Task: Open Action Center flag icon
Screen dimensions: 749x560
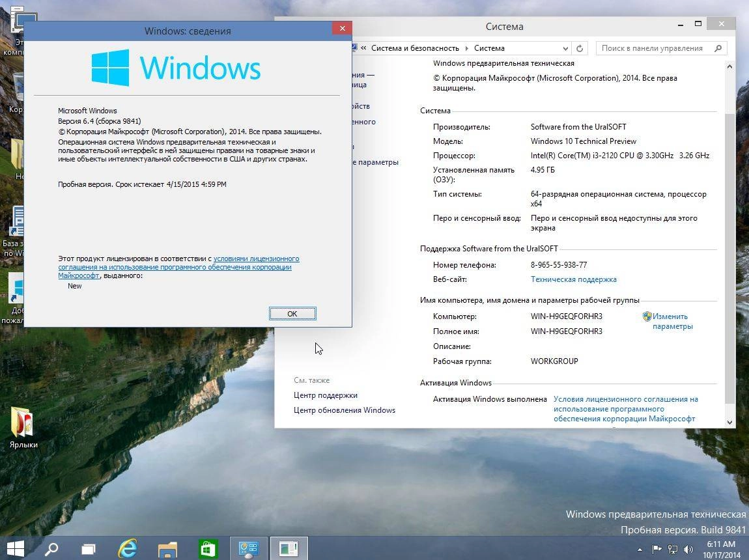Action: point(657,549)
